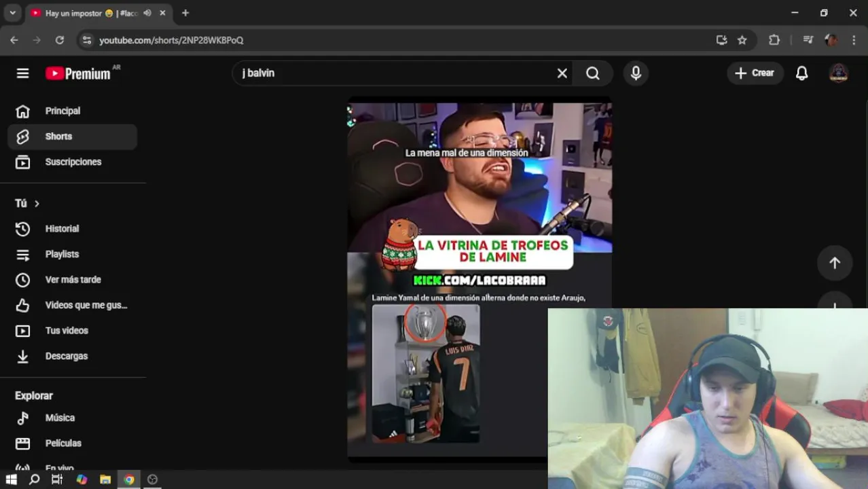This screenshot has height=489, width=868.
Task: Open the tab search dropdown arrow
Action: click(x=12, y=13)
